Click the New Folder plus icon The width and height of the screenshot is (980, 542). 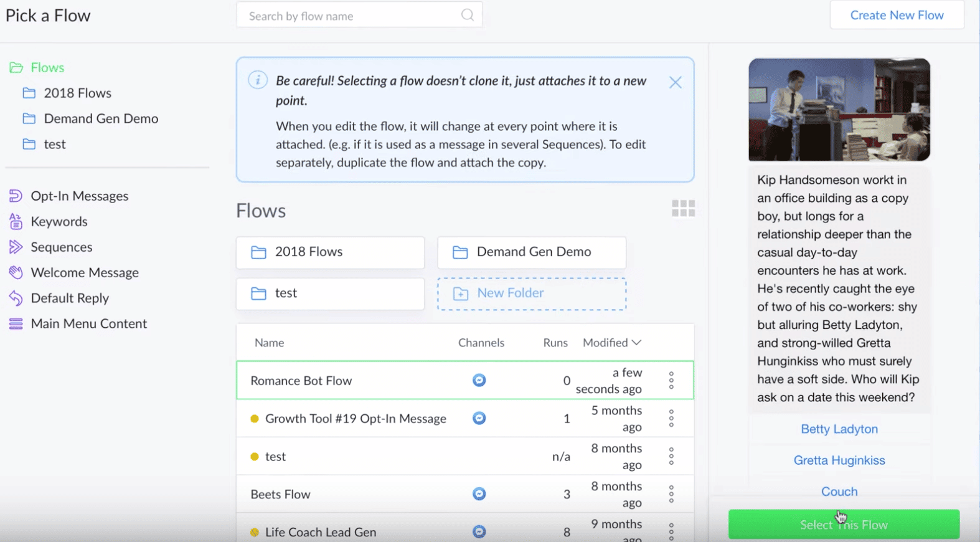tap(461, 293)
